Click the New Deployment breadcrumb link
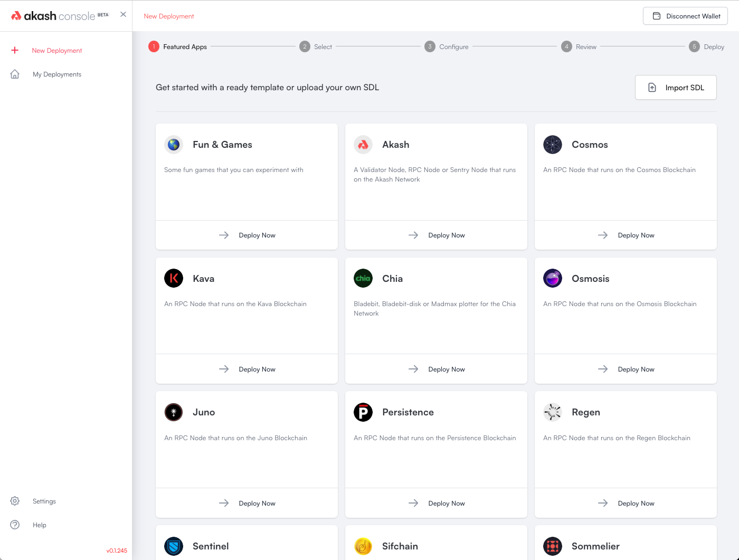 [x=169, y=16]
